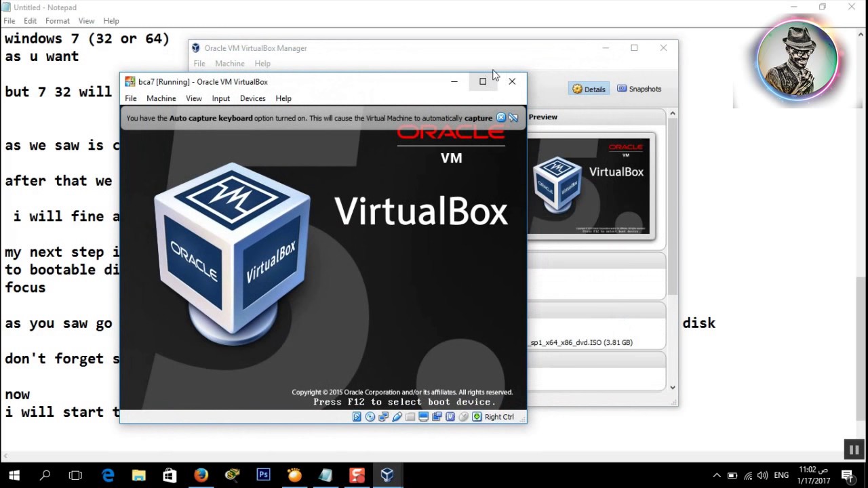The height and width of the screenshot is (488, 868).
Task: Open the Help menu of the bca7 VM window
Action: click(x=283, y=98)
